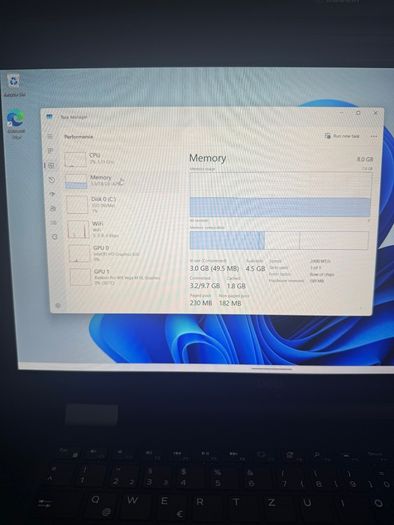Click Run new task button

tap(342, 136)
